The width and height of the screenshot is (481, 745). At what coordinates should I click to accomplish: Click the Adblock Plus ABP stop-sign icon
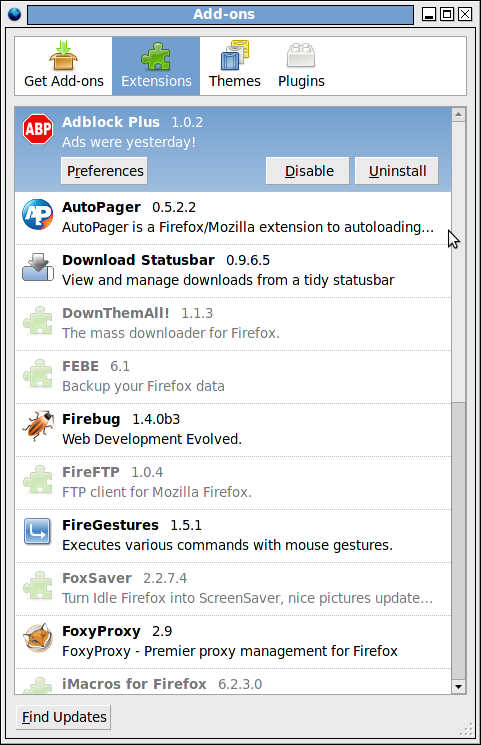(x=38, y=129)
